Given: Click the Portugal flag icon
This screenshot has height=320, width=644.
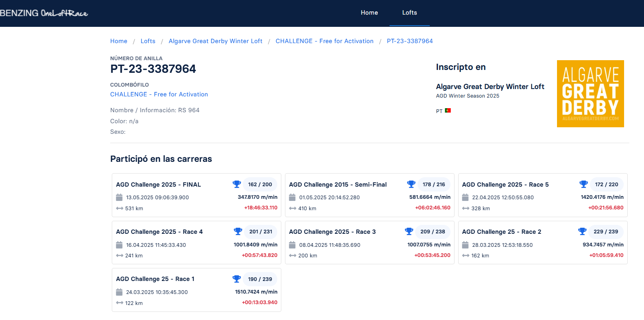Looking at the screenshot, I should pyautogui.click(x=448, y=111).
